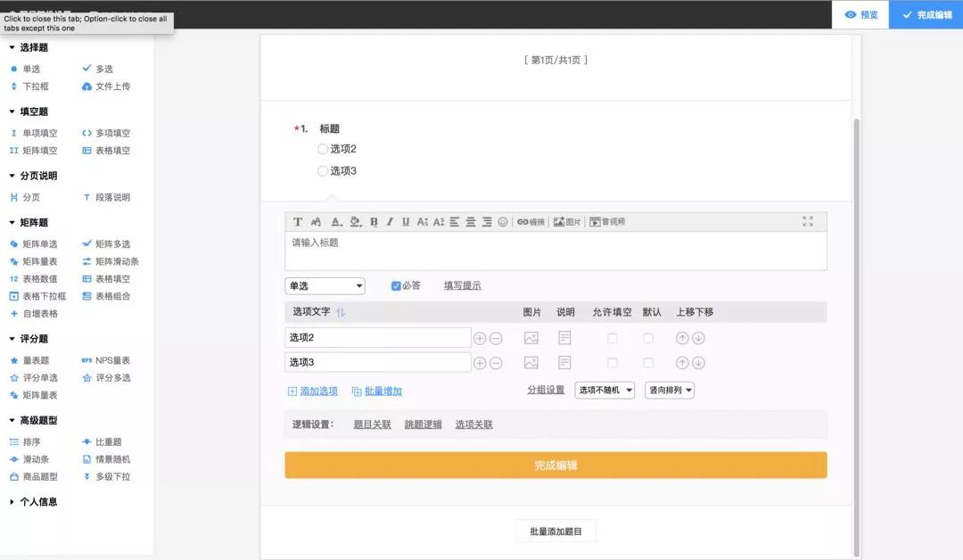This screenshot has height=560, width=963.
Task: Click the orange 完成编辑 button
Action: pos(555,465)
